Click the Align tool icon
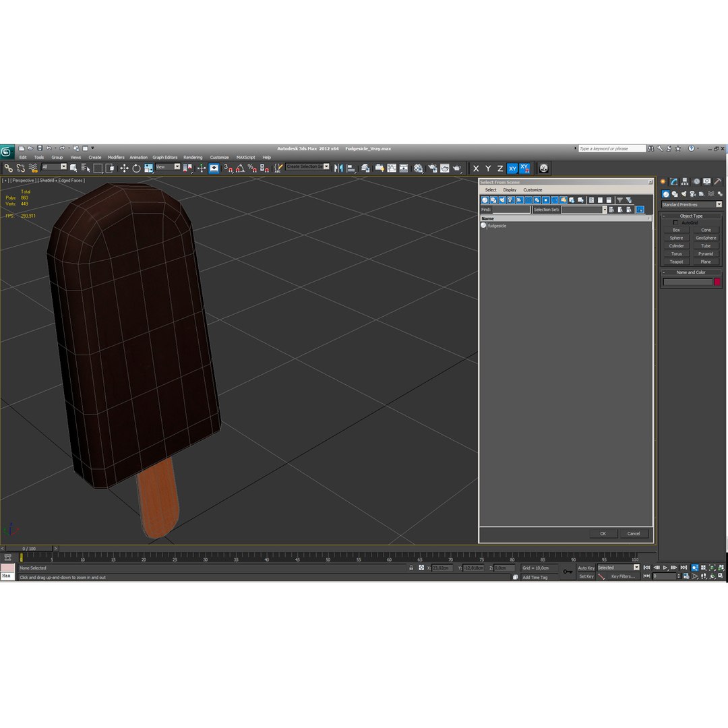The height and width of the screenshot is (728, 728). click(351, 168)
